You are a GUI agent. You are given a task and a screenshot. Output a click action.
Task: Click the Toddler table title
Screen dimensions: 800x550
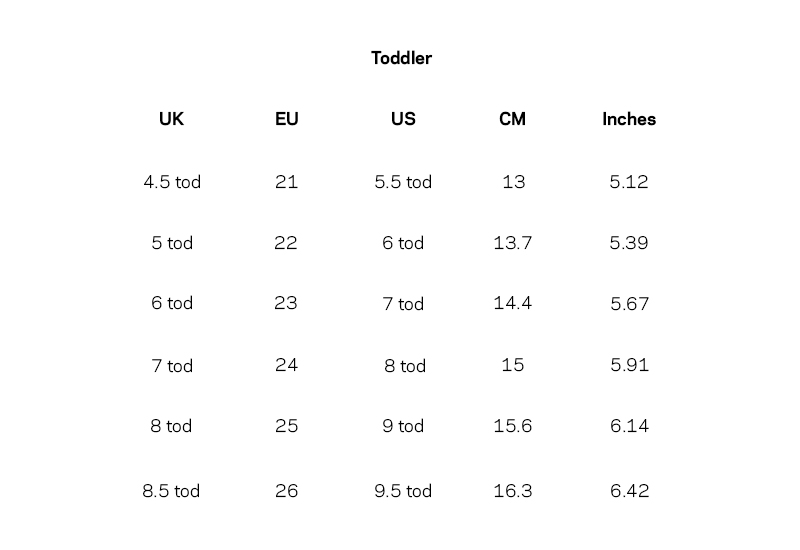pyautogui.click(x=401, y=58)
